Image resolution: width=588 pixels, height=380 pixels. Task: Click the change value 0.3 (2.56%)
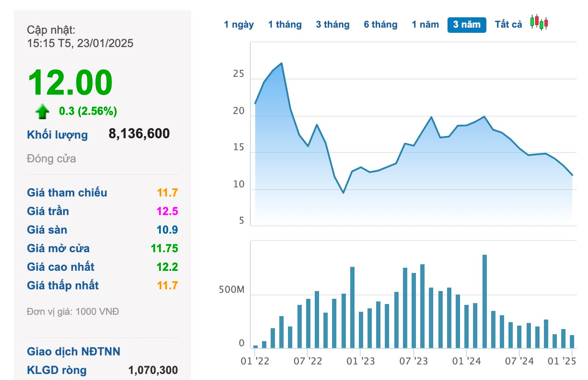coord(88,111)
